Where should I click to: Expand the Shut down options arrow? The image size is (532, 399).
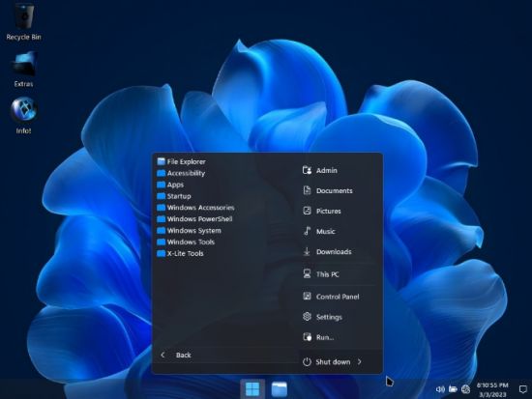359,361
